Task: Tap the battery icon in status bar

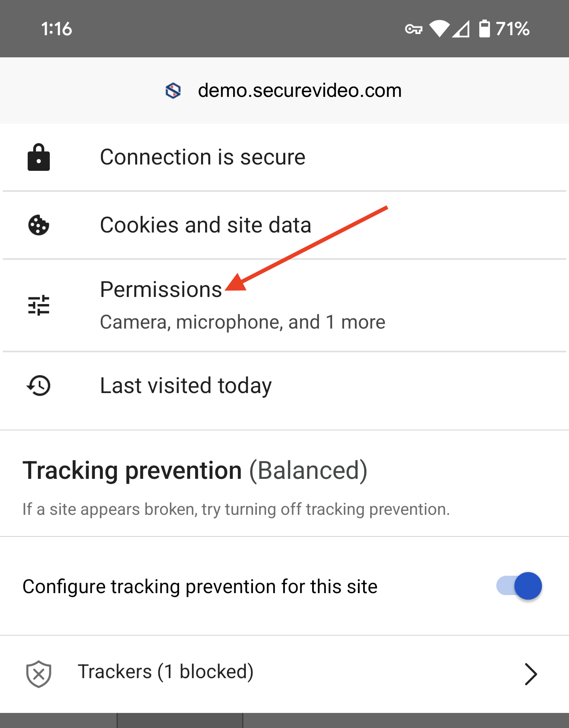Action: (484, 29)
